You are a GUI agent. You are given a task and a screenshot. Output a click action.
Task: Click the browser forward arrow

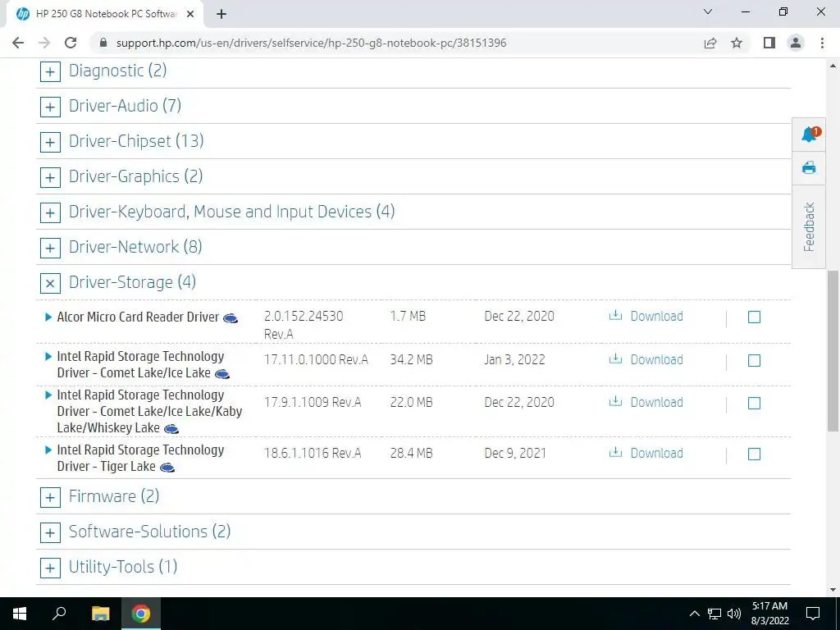pos(44,43)
